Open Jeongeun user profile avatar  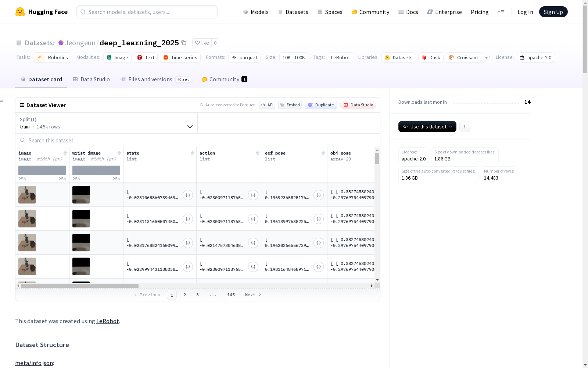[61, 43]
